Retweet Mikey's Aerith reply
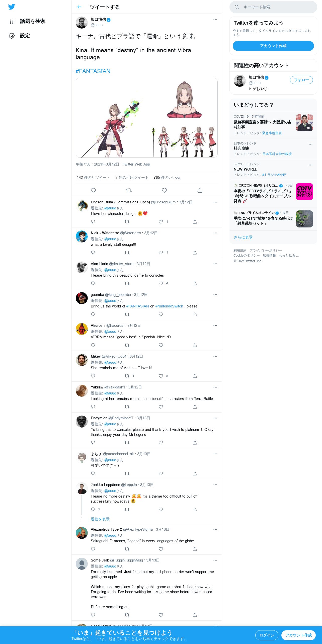Viewport: 322px width, 644px height. point(127,376)
